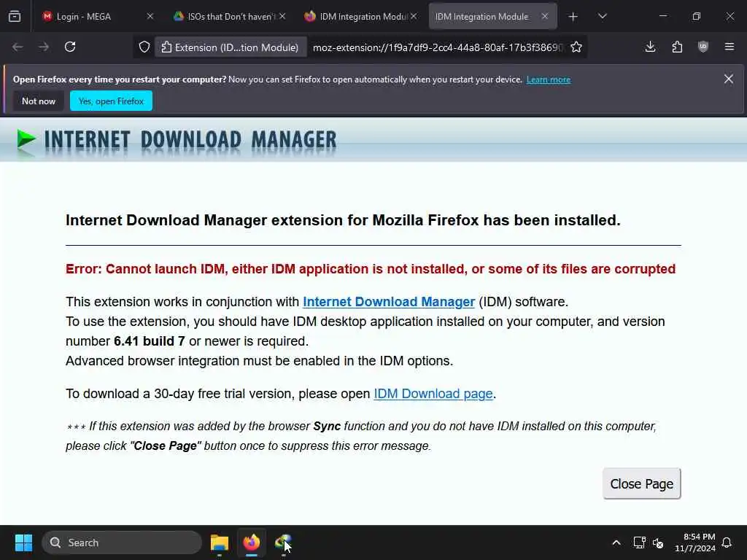Open the uBlock Origin toolbar icon
Image resolution: width=747 pixels, height=560 pixels.
[703, 47]
